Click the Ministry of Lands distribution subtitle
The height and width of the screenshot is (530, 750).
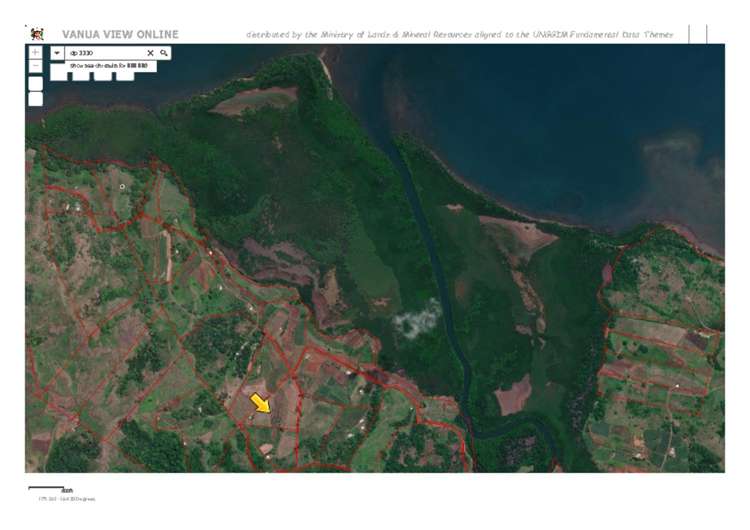[x=460, y=35]
